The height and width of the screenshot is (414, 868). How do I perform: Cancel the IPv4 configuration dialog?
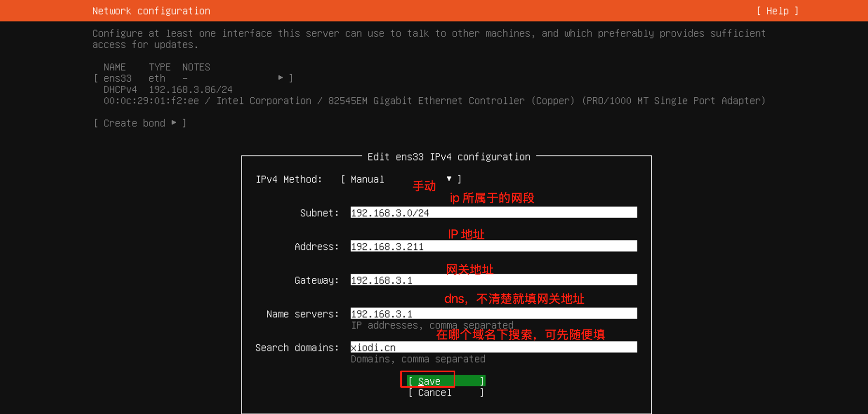(446, 393)
